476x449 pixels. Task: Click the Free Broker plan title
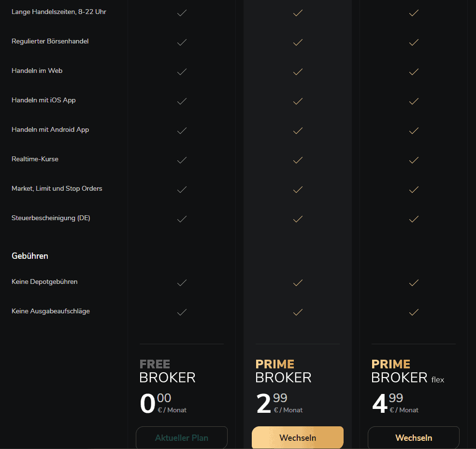tap(167, 371)
